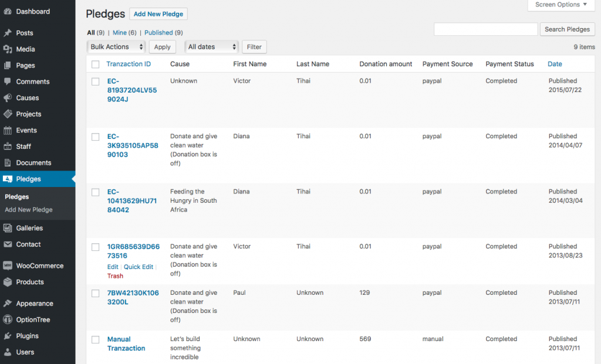Open the Bulk Actions dropdown
Image resolution: width=601 pixels, height=364 pixels.
[x=116, y=46]
